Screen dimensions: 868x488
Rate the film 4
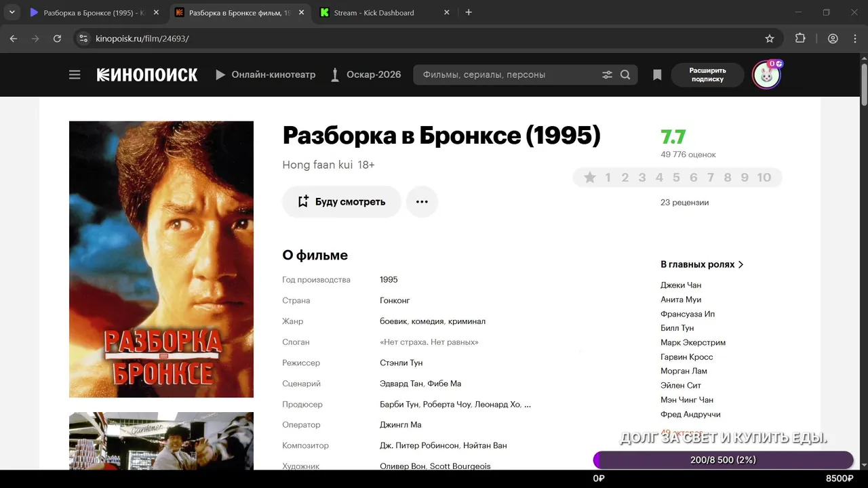659,178
